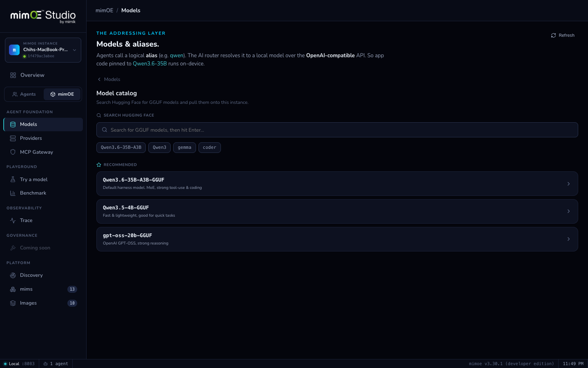The width and height of the screenshot is (588, 368).
Task: Open the Images page
Action: click(43, 303)
